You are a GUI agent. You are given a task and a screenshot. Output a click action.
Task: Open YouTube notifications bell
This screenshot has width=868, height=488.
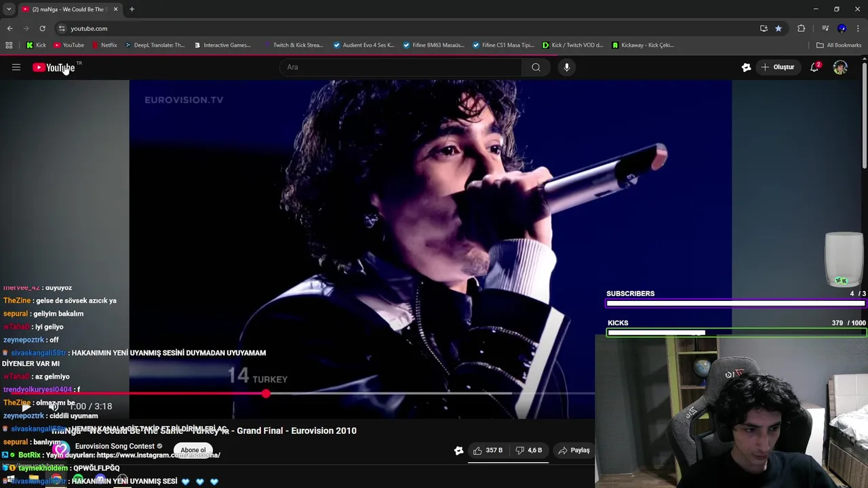coord(814,67)
